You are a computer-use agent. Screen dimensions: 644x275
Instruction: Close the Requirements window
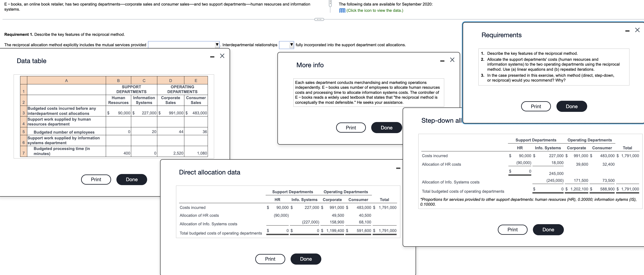click(637, 30)
